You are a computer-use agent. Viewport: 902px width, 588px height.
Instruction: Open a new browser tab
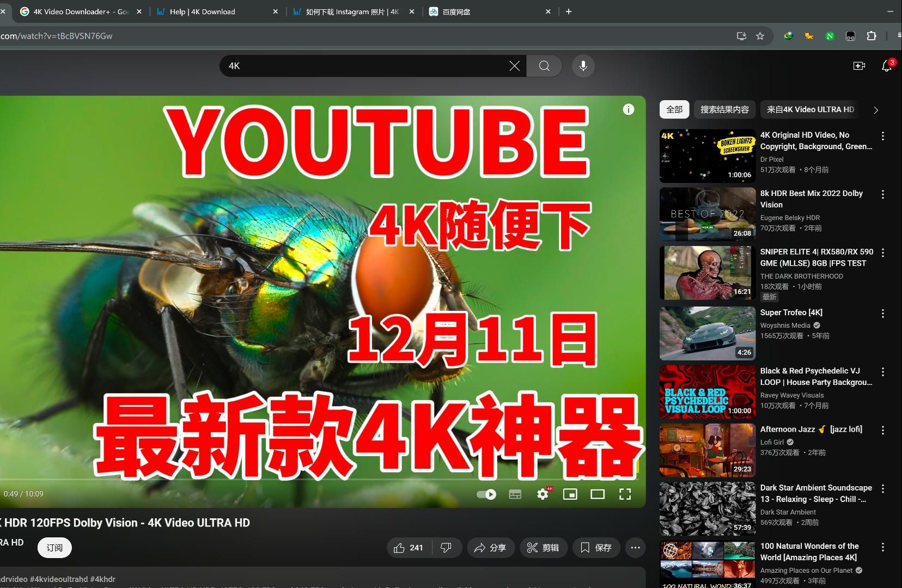[569, 11]
